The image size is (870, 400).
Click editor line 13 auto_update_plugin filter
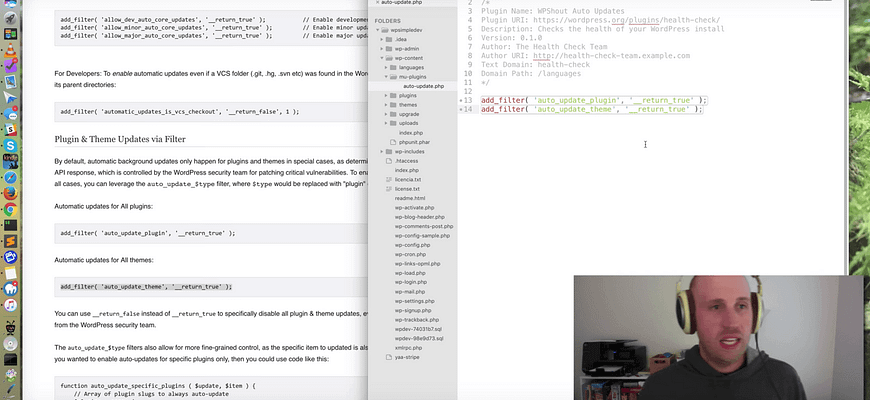tap(594, 100)
